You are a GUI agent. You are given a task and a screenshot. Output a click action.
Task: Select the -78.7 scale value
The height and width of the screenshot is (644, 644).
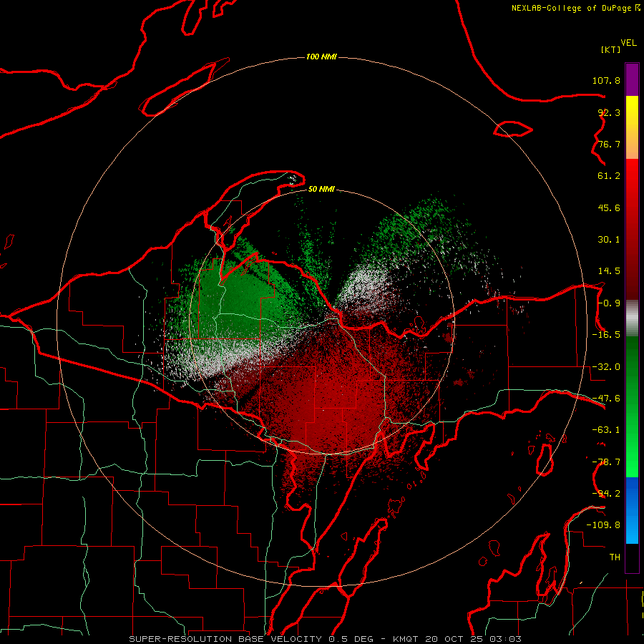tap(606, 462)
